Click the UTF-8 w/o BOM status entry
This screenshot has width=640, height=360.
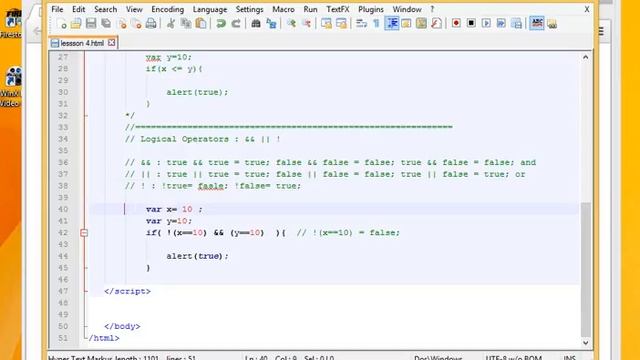click(x=513, y=358)
